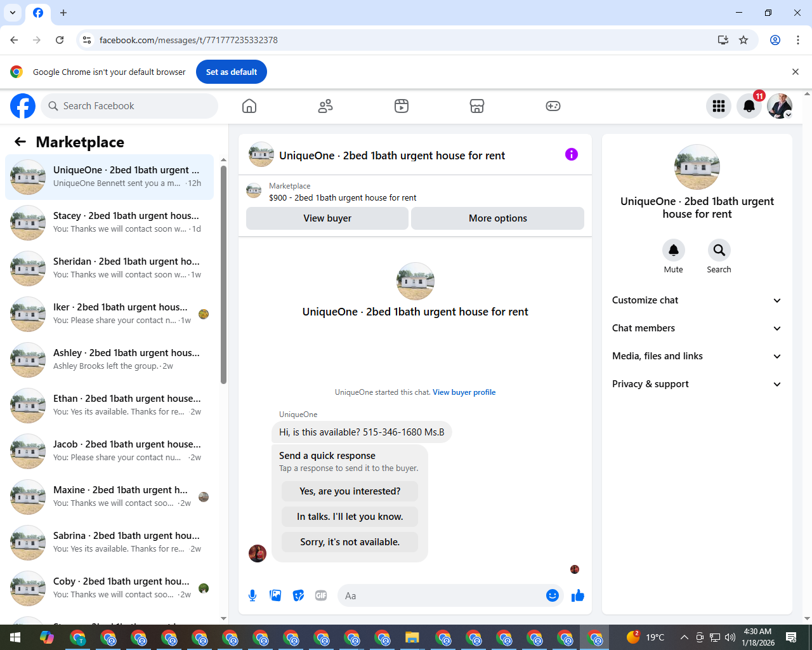Expand Media, files and links section

coord(697,356)
